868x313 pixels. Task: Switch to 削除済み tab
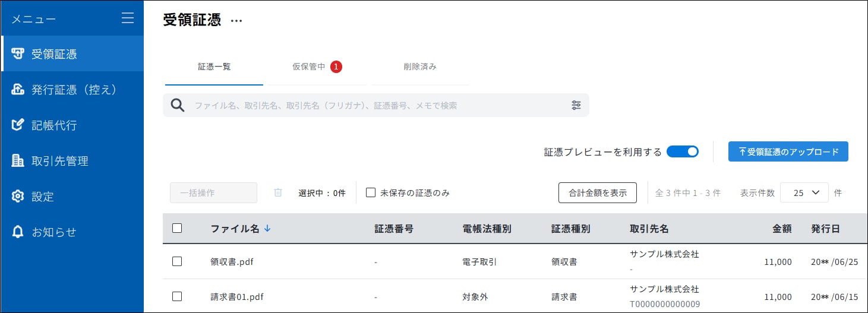(420, 67)
